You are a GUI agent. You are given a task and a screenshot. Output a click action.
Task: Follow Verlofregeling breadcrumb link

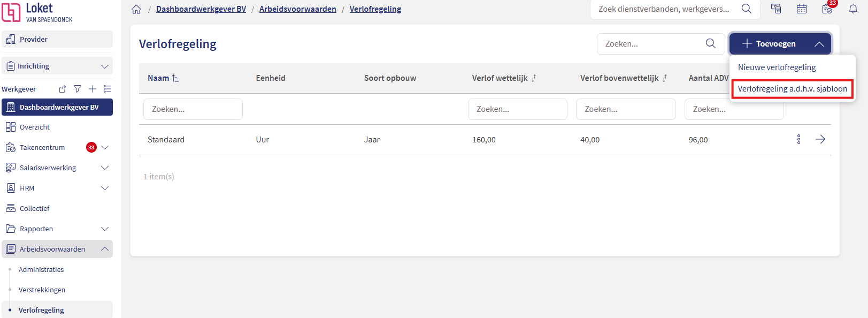click(375, 9)
